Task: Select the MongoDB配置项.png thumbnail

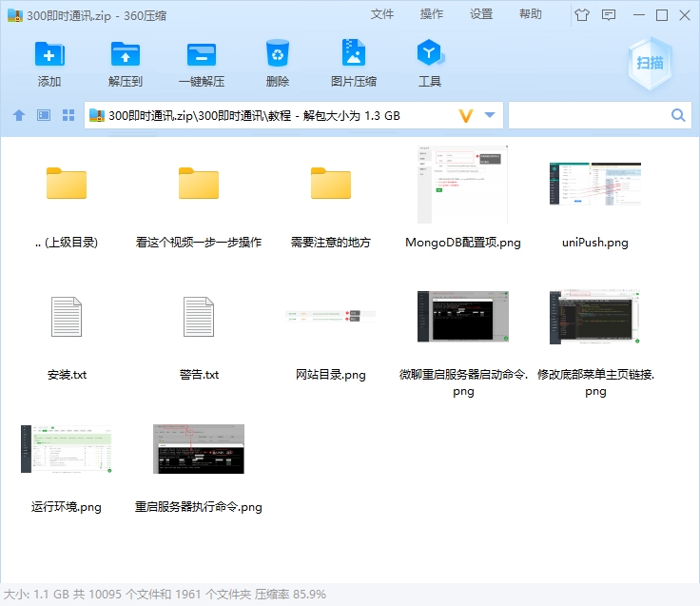Action: click(x=462, y=185)
